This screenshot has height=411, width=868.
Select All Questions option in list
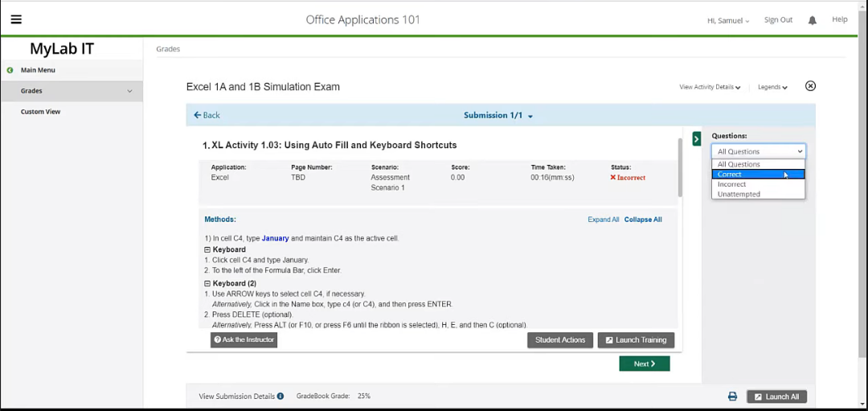coord(759,164)
